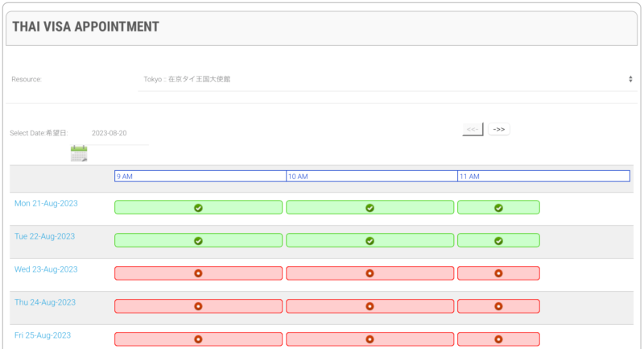Open the Resource dropdown for Tokyo embassy
This screenshot has width=644, height=349.
pos(385,79)
